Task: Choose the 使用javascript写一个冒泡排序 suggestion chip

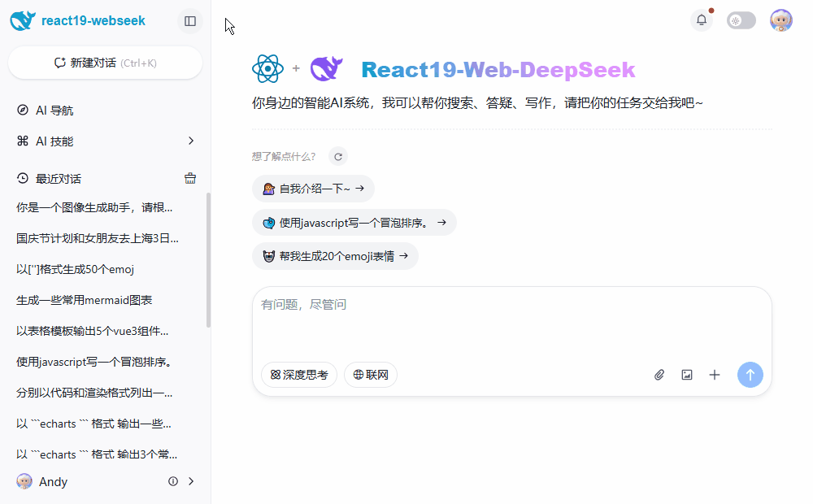Action: 354,223
